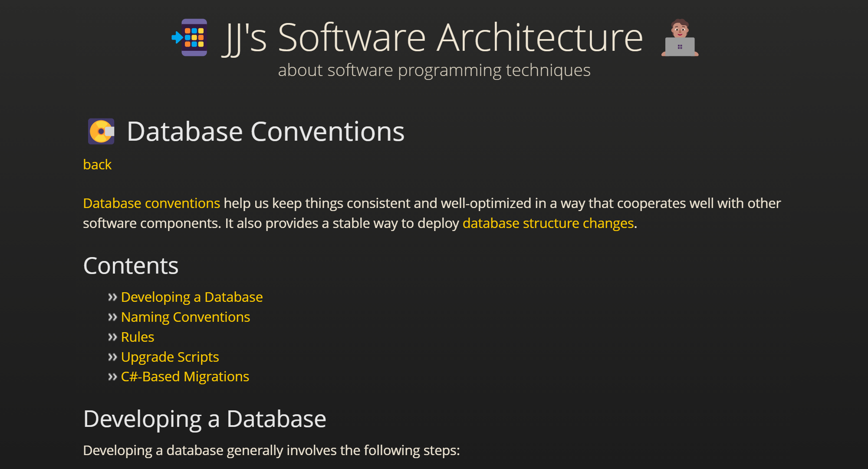The image size is (868, 469).
Task: Click the Developing a Database section heading
Action: pos(205,418)
